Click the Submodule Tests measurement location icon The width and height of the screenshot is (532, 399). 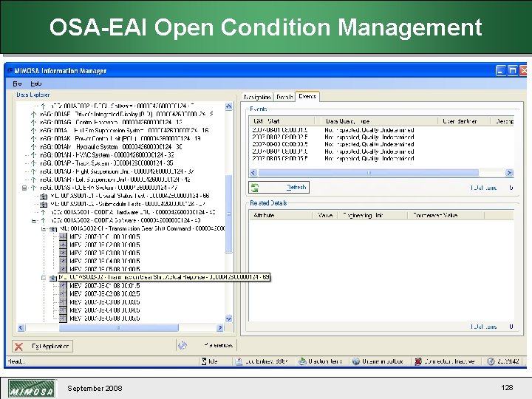click(x=44, y=204)
